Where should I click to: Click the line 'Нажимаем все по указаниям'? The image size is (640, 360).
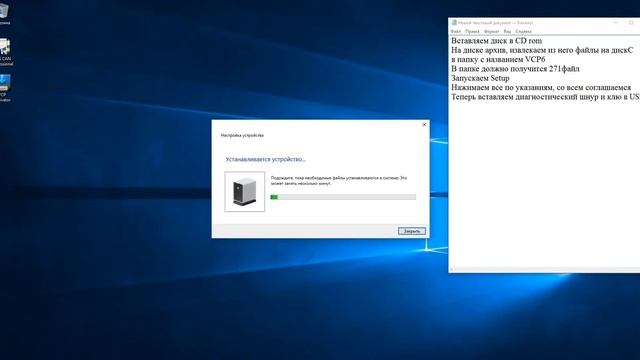(541, 87)
